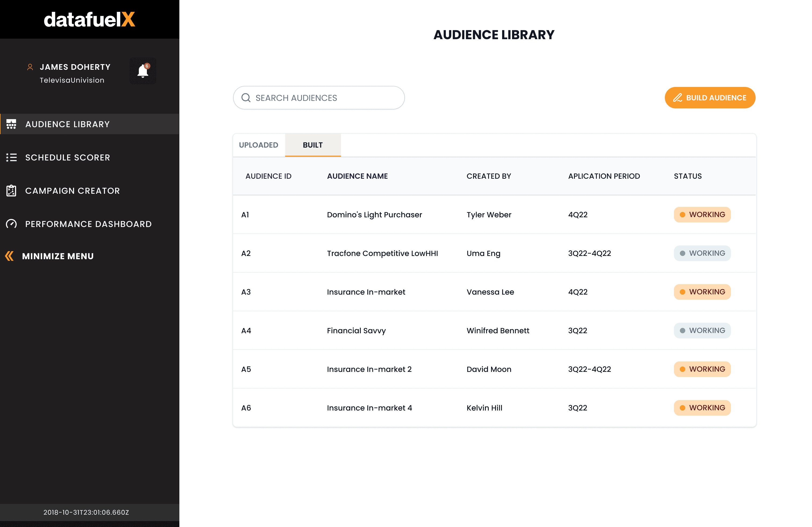Viewport: 812px width, 527px height.
Task: Click the user profile icon beside James Doherty
Action: [30, 67]
